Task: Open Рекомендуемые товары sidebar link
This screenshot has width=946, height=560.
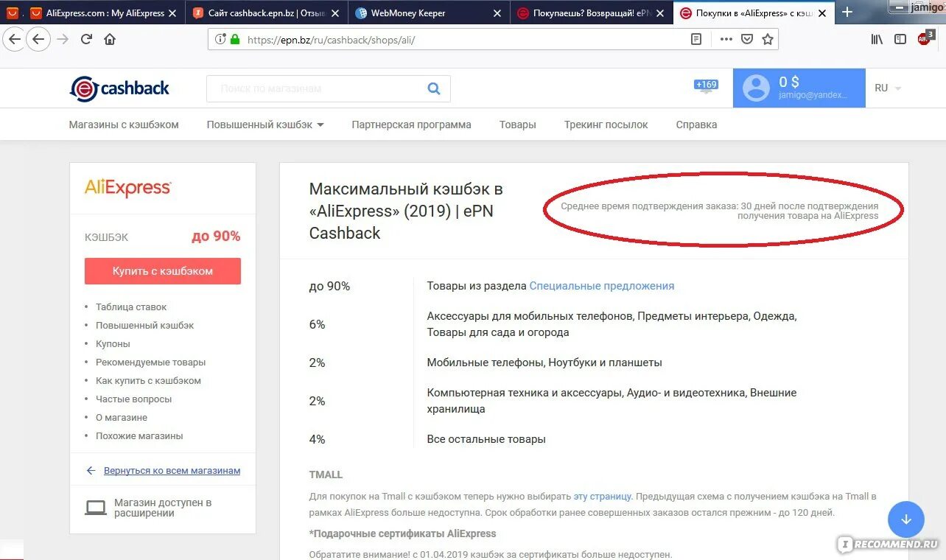Action: 151,362
